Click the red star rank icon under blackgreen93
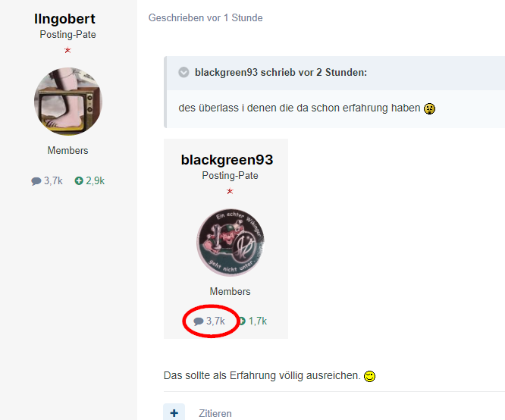Viewport: 505px width, 420px height. pyautogui.click(x=230, y=191)
